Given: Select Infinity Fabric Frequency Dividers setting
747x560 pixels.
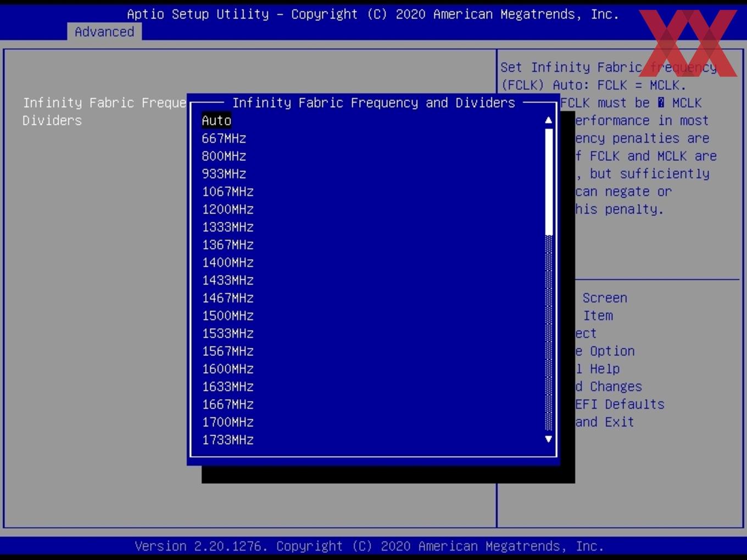Looking at the screenshot, I should pos(104,111).
